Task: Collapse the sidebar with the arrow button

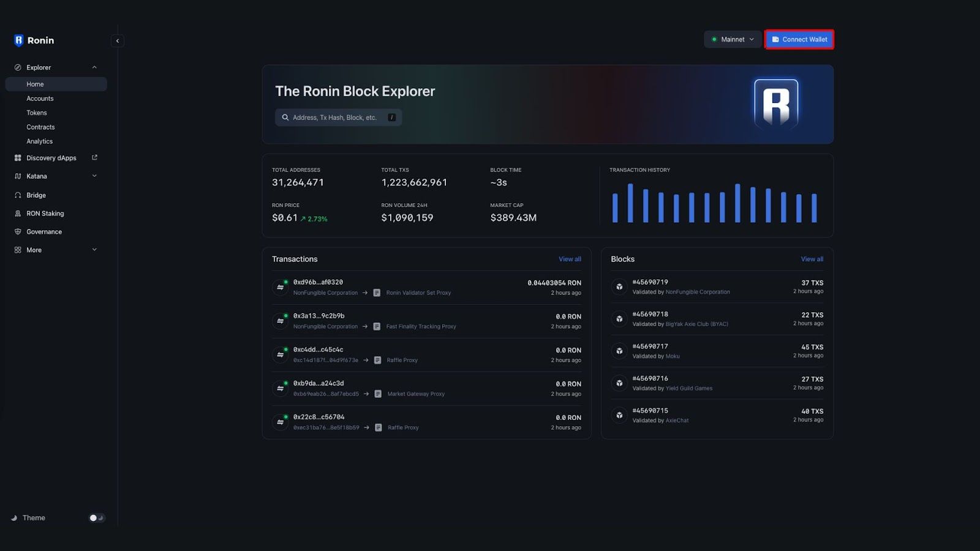Action: pos(118,41)
